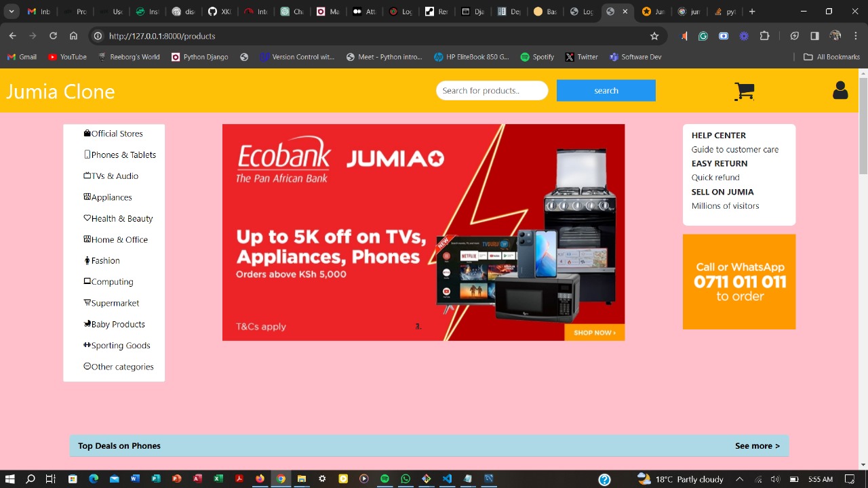Switch to the GitHub tab
This screenshot has width=868, height=488.
[x=219, y=12]
